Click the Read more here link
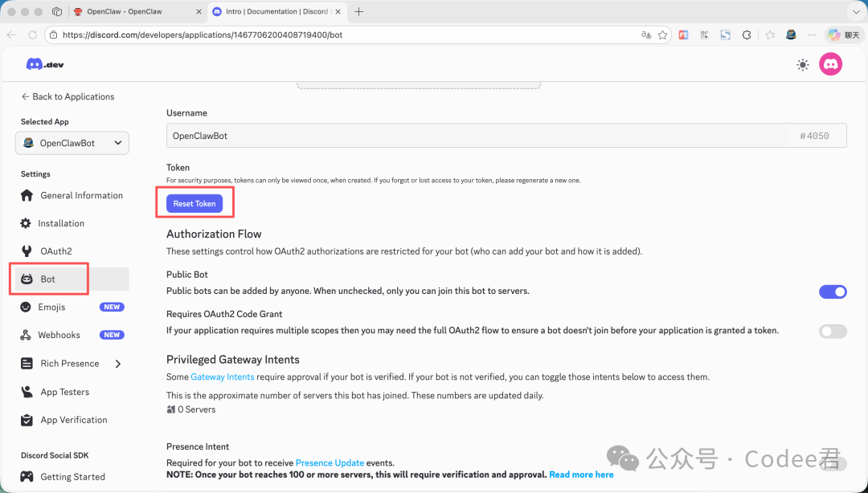Image resolution: width=868 pixels, height=493 pixels. click(x=581, y=475)
